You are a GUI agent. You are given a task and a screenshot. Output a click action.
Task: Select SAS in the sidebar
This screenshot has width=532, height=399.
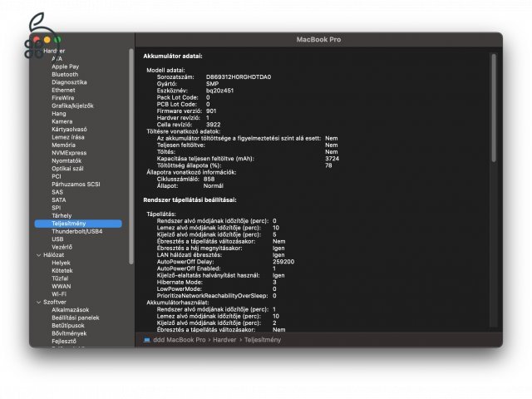pyautogui.click(x=57, y=192)
